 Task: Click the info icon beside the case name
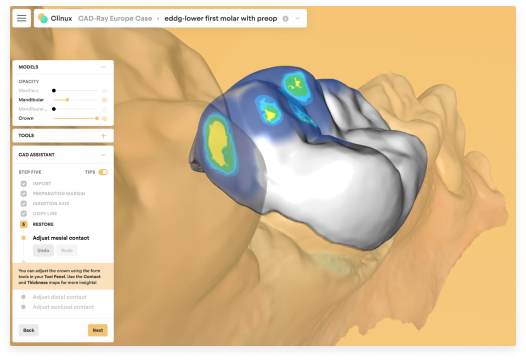click(285, 19)
